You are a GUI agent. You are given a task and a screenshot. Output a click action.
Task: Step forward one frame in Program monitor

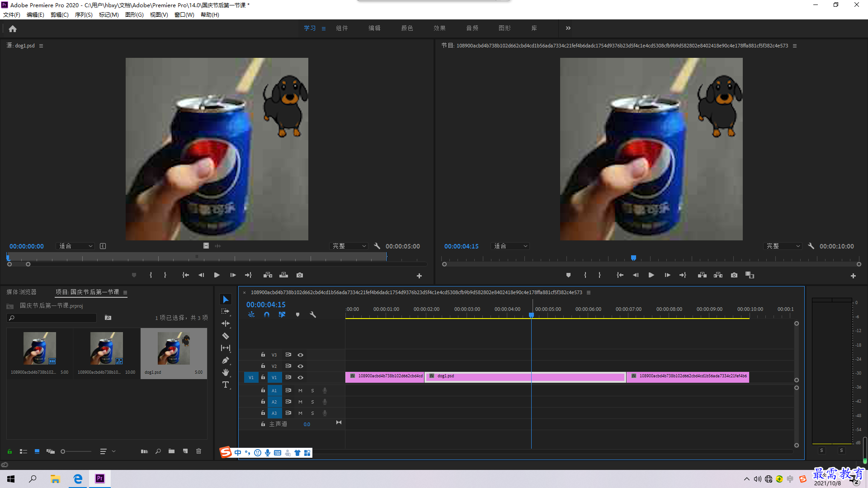pos(667,275)
